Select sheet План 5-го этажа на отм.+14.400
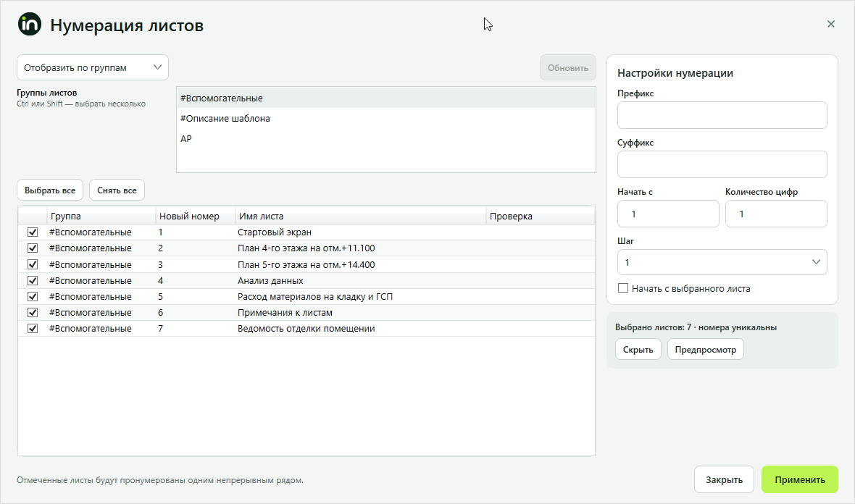 pos(306,264)
